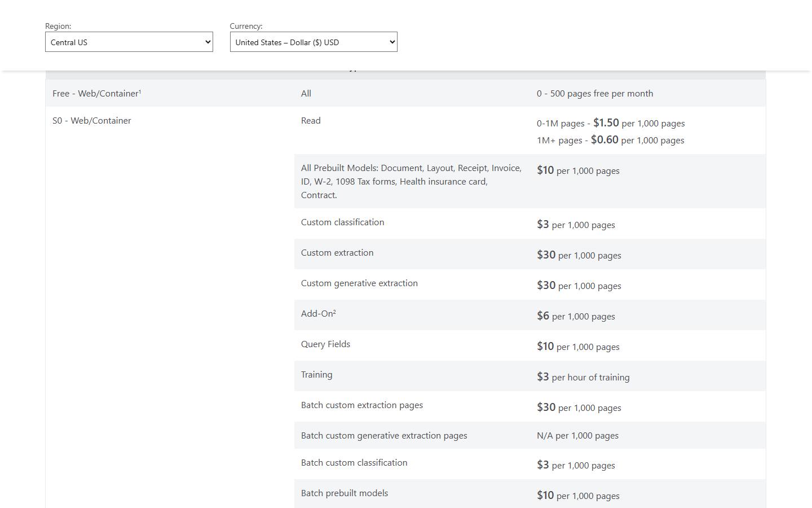Click the 'N/A per 1,000 pages' value
The height and width of the screenshot is (508, 812).
click(x=577, y=435)
